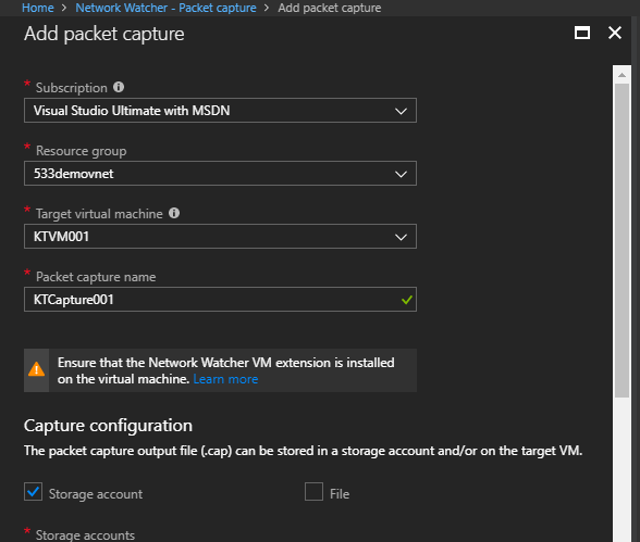Enable the File checkbox

pos(314,492)
